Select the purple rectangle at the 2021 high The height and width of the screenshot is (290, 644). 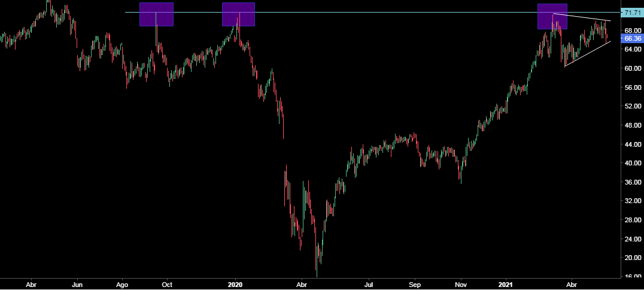point(552,16)
